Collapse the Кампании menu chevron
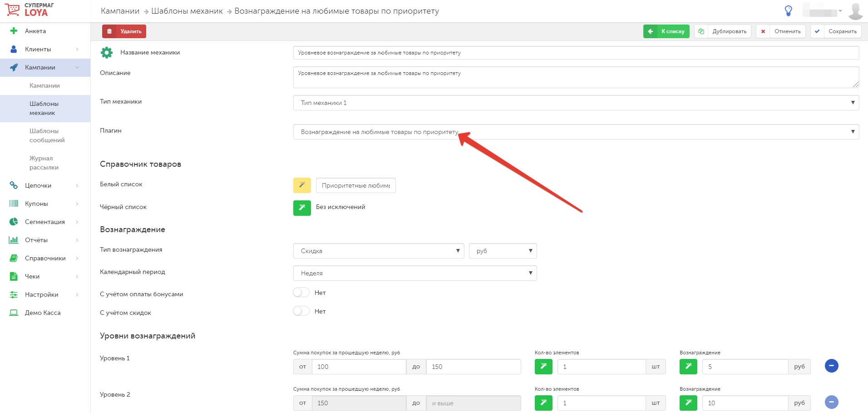 click(x=77, y=67)
